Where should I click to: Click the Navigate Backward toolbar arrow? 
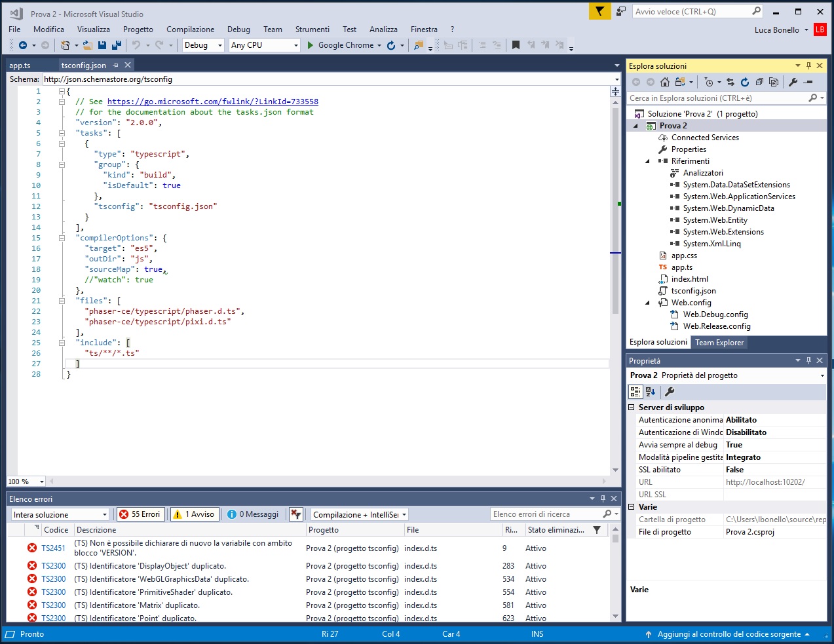23,45
